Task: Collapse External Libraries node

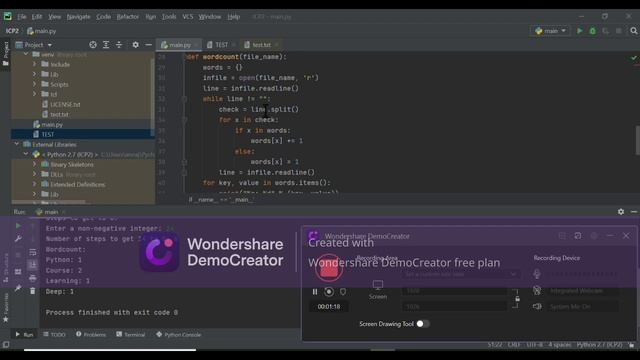Action: tap(17, 144)
